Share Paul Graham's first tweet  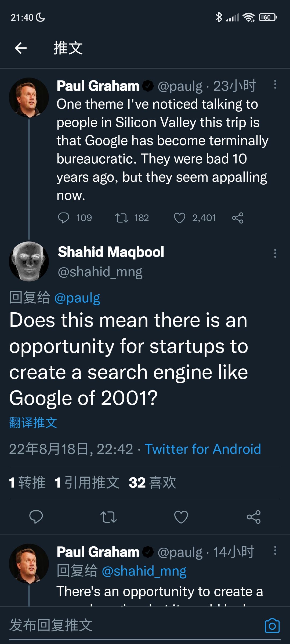238,218
